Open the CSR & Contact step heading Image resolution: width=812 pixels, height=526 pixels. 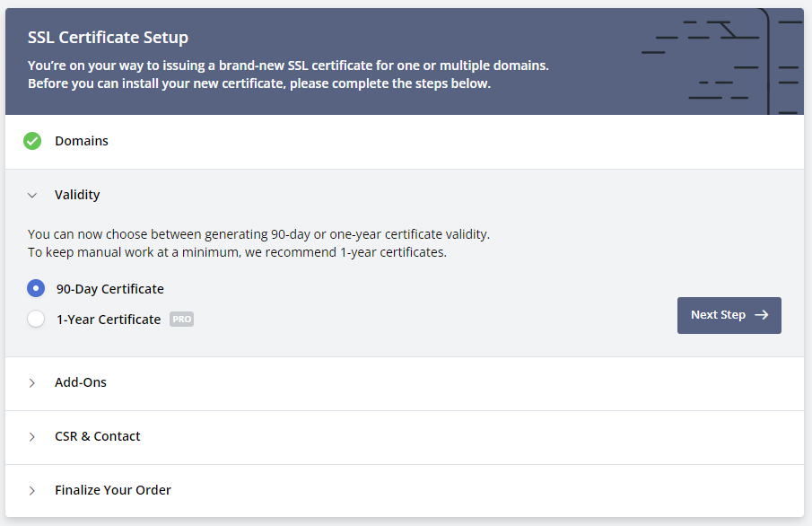[98, 436]
